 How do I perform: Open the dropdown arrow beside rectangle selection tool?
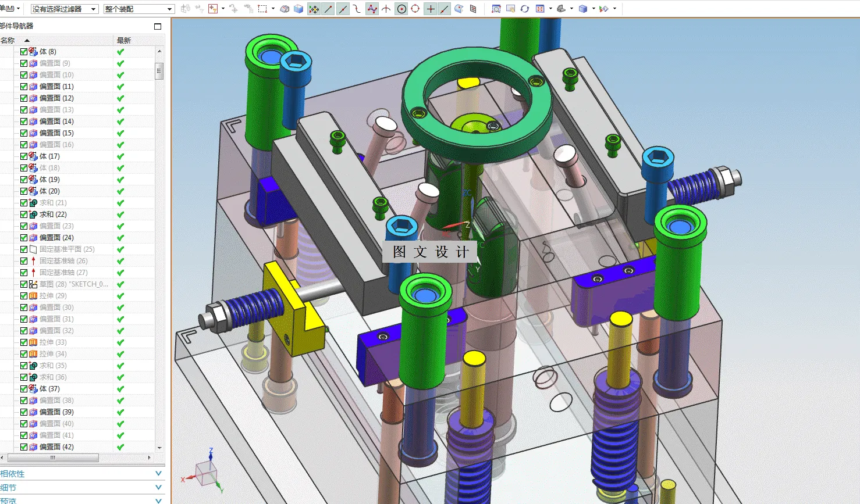[273, 9]
